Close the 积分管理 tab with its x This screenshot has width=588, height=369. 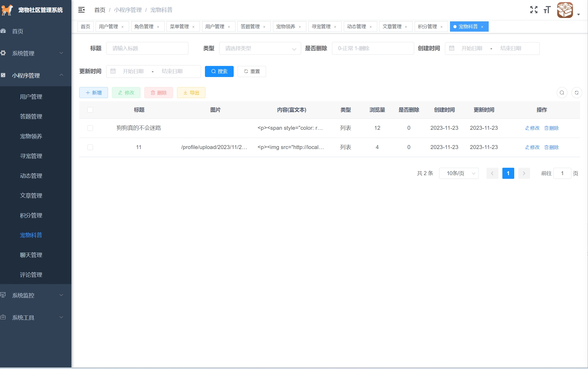442,27
